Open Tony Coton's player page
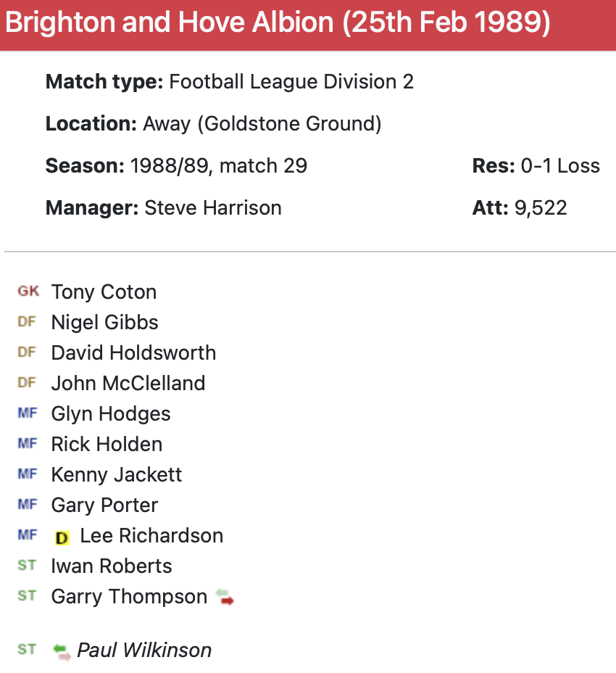Screen dimensions: 616x673 point(104,292)
